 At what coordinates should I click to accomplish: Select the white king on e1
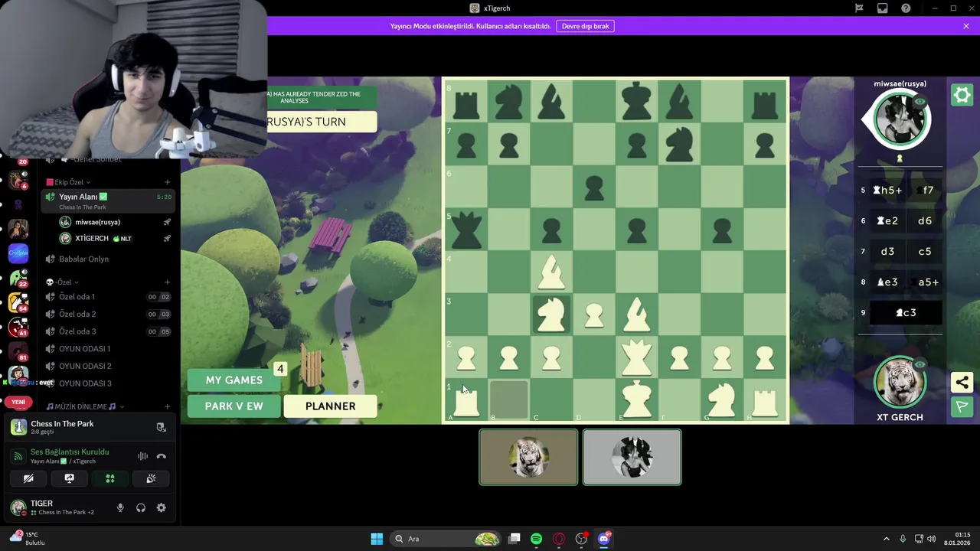636,399
